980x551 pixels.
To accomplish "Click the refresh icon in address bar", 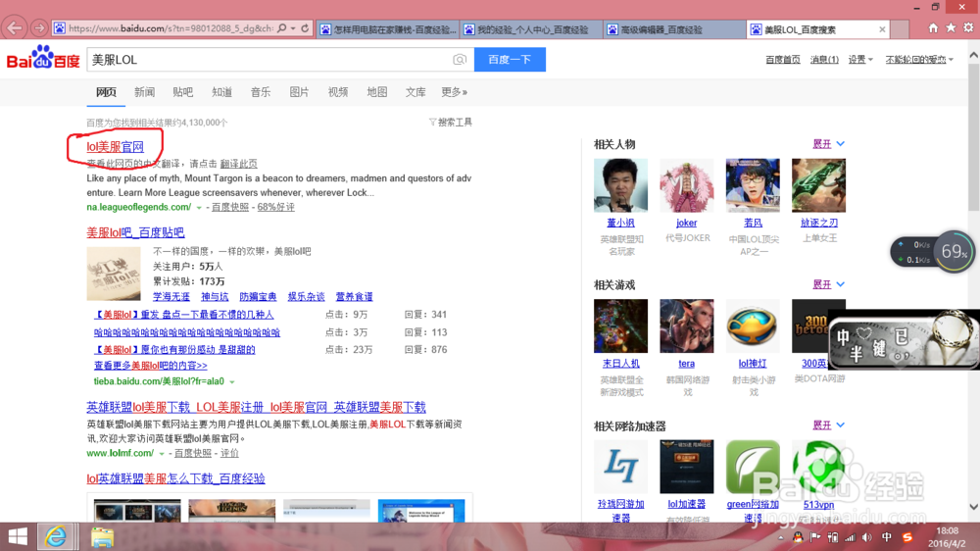I will click(305, 28).
